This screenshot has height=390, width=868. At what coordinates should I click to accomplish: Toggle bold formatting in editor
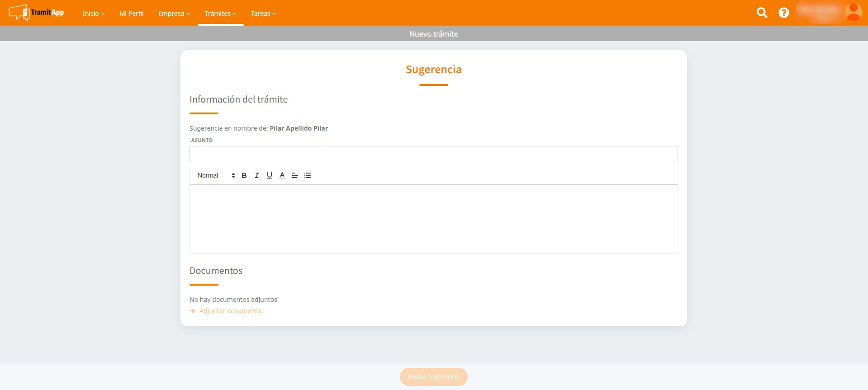pos(244,175)
